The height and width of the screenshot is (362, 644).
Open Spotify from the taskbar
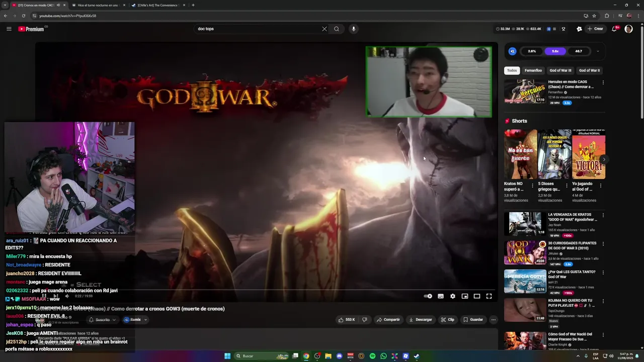tap(372, 356)
